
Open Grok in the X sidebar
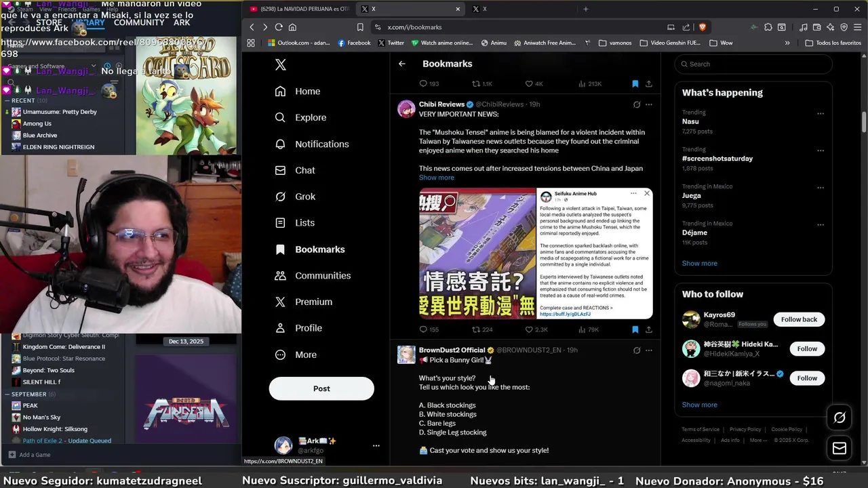pos(295,197)
